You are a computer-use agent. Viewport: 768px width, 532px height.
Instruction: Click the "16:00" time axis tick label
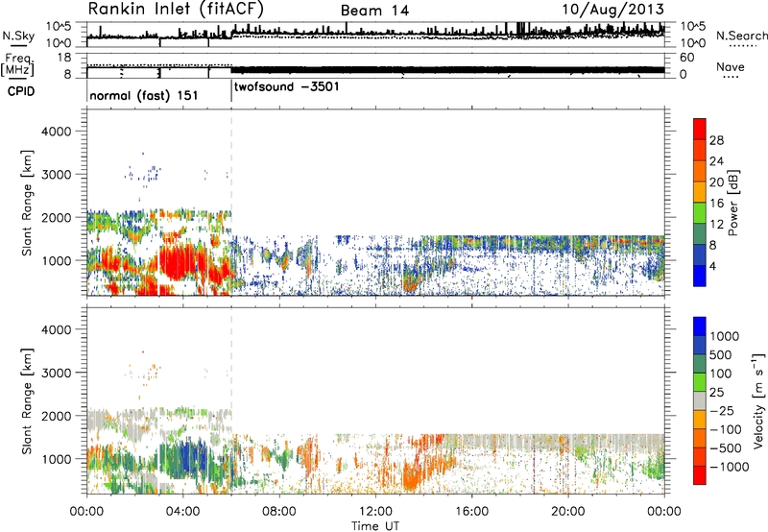pyautogui.click(x=471, y=512)
